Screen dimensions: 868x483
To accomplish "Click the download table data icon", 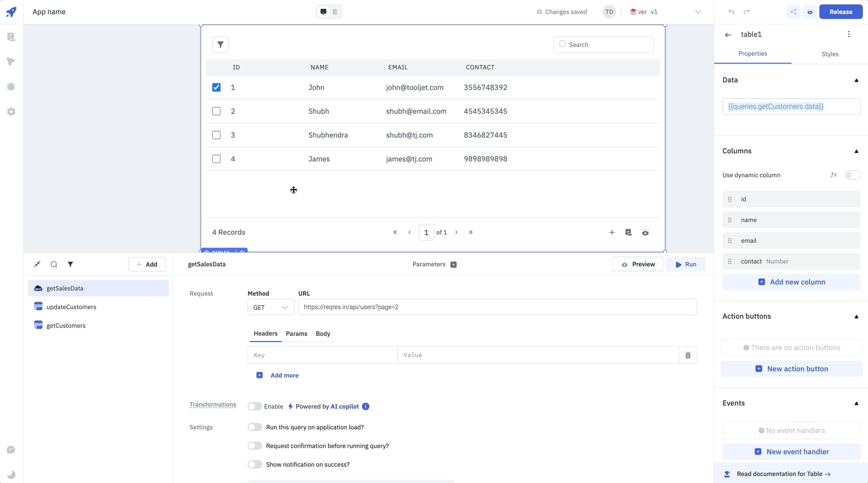I will click(x=628, y=233).
